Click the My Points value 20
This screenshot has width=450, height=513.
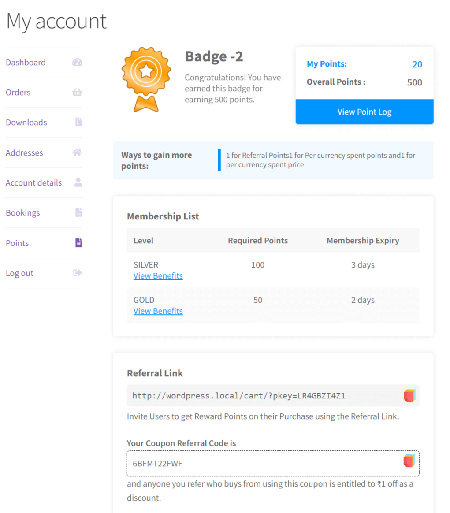coord(417,64)
